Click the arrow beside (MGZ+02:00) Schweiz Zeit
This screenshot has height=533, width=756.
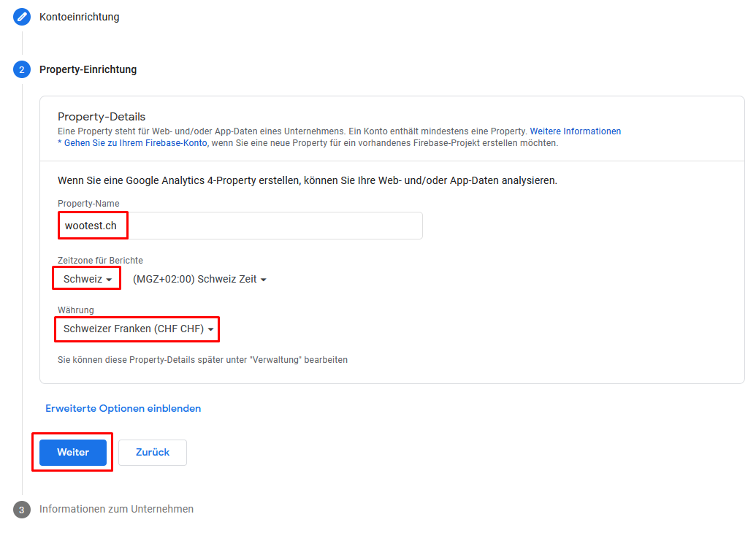(263, 280)
